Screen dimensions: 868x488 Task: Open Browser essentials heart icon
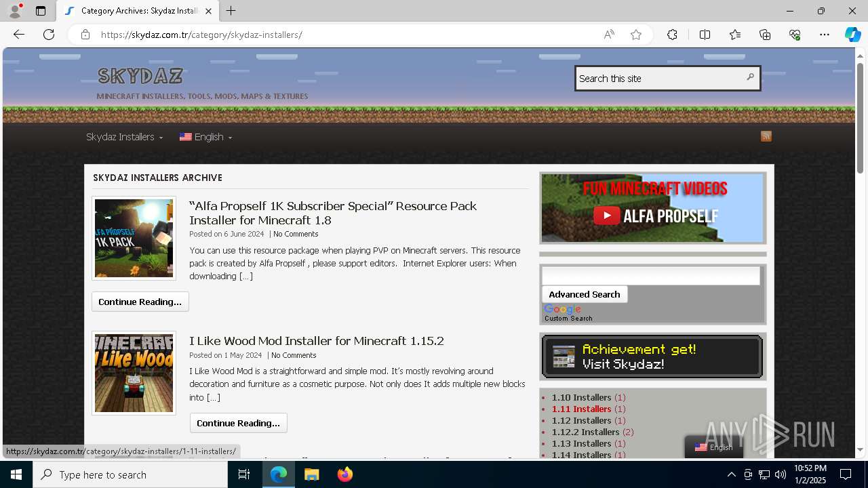tap(795, 35)
